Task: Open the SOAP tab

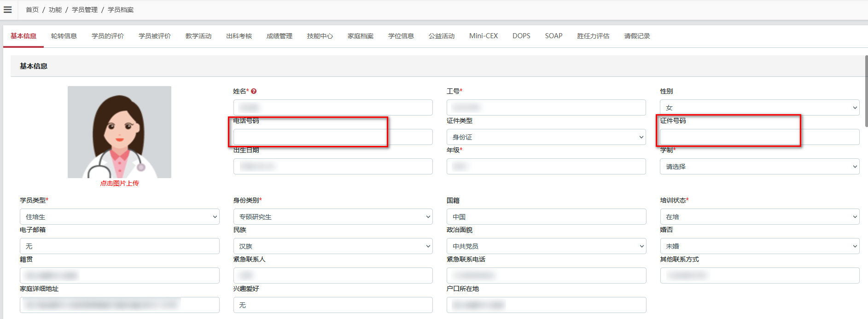Action: (x=553, y=36)
